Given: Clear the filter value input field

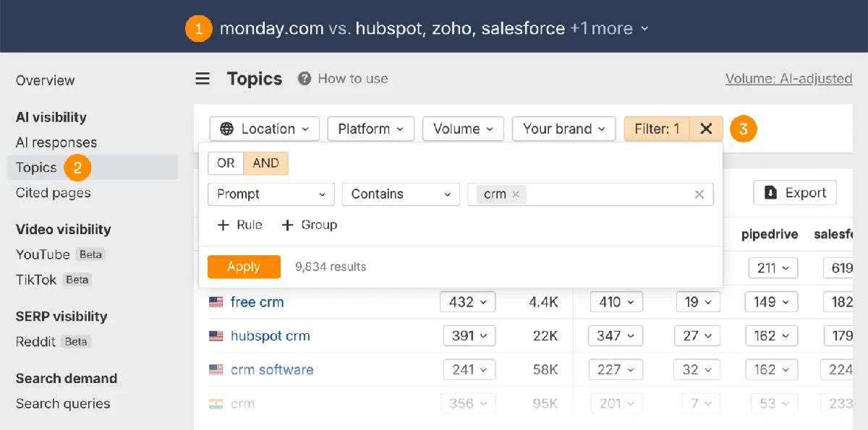Looking at the screenshot, I should coord(699,194).
